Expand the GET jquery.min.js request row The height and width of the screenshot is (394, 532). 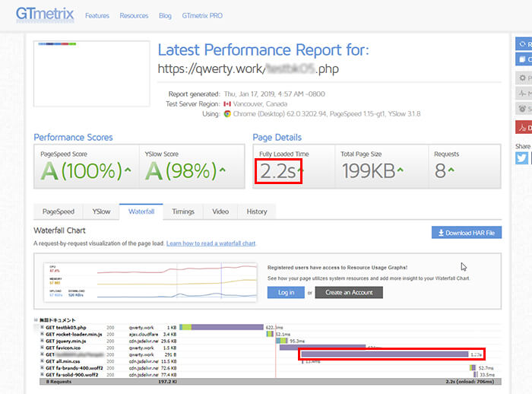coord(42,341)
